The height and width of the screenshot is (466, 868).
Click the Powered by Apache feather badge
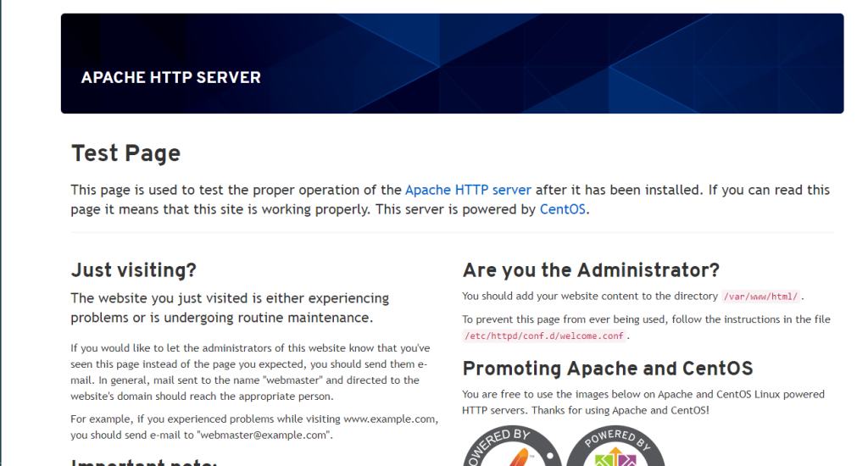coord(511,447)
